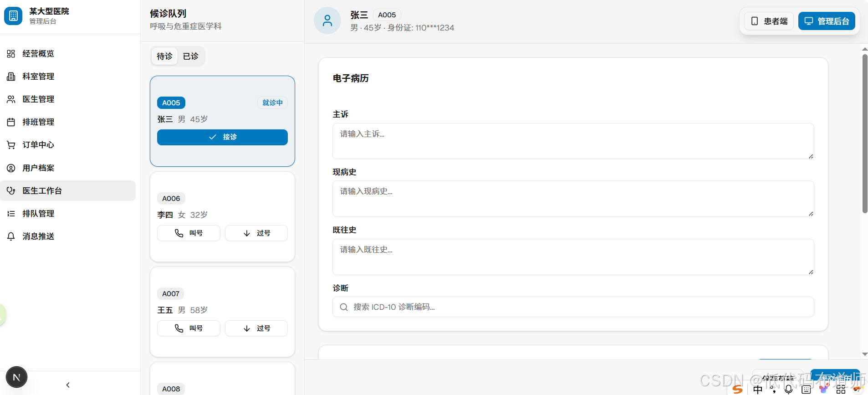Call number for 王五 with 叫号
This screenshot has width=868, height=395.
click(189, 328)
